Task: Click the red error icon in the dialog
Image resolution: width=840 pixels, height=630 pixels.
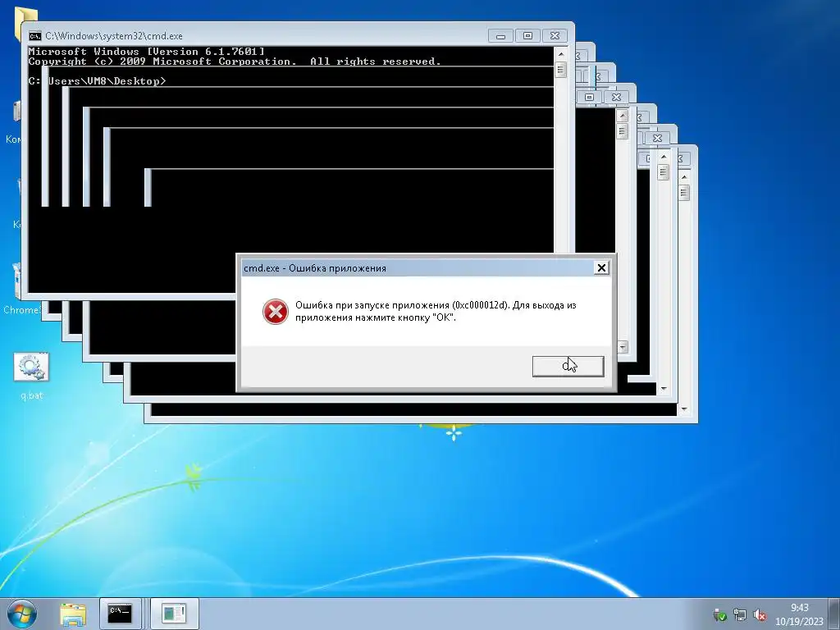Action: [276, 312]
